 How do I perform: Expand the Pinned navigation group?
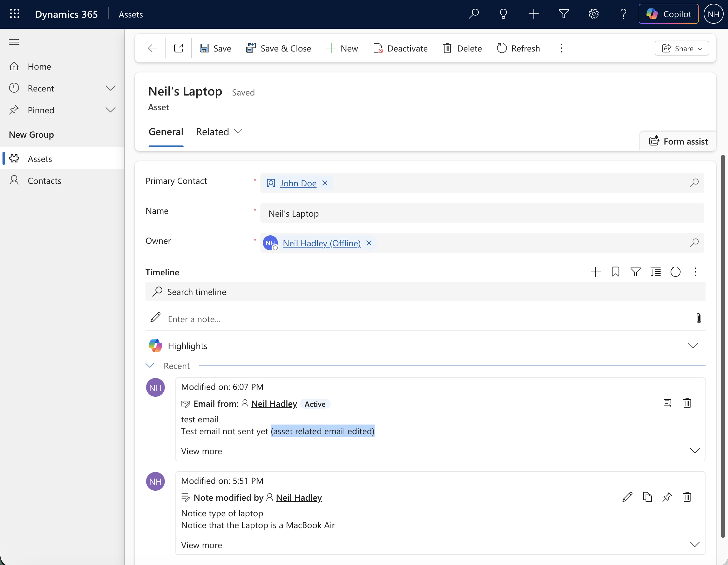tap(110, 110)
